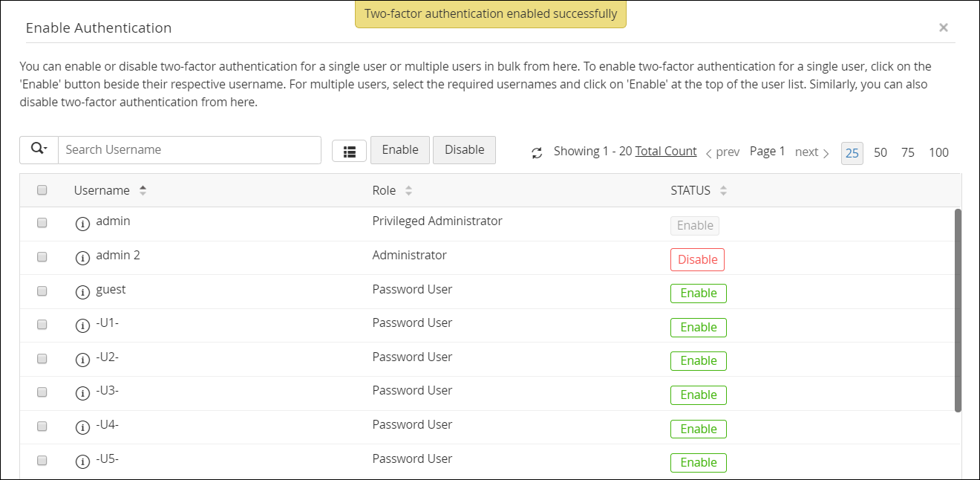
Task: Disable two-factor for admin 2
Action: coord(697,259)
